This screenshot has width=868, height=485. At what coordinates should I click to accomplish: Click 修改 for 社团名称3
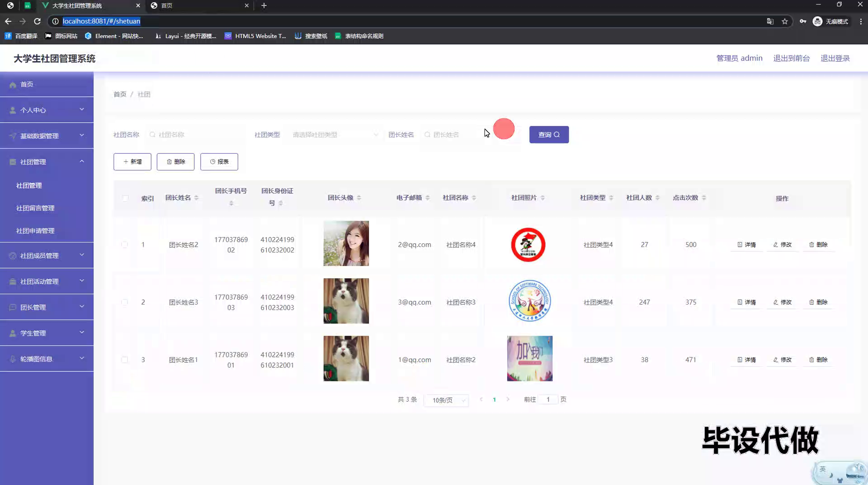click(782, 302)
